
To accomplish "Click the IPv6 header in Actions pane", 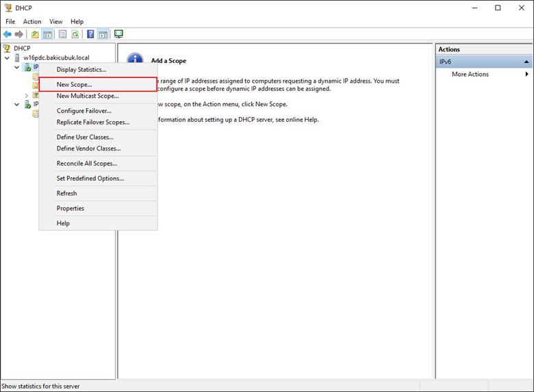I will [x=484, y=62].
